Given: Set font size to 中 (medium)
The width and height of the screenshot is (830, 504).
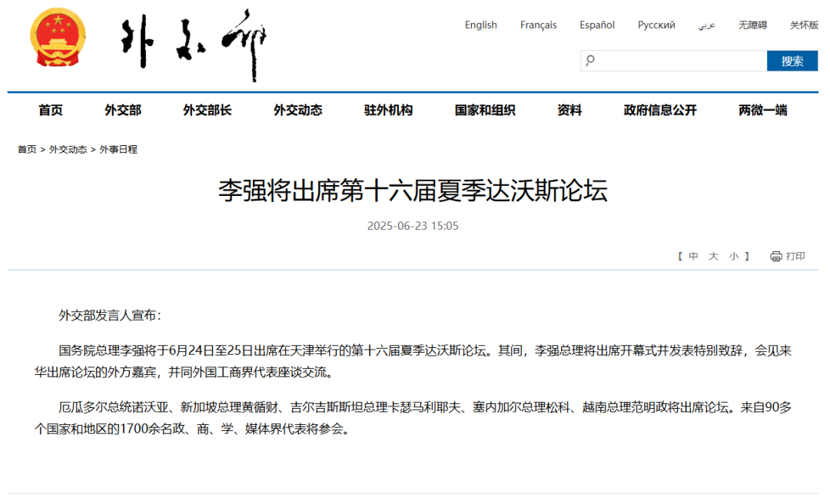Looking at the screenshot, I should (x=693, y=257).
